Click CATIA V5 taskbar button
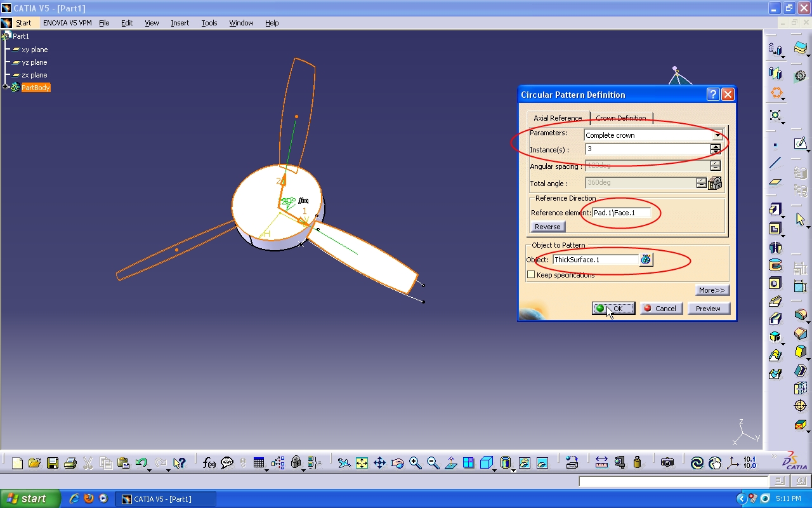812x508 pixels. tap(166, 499)
